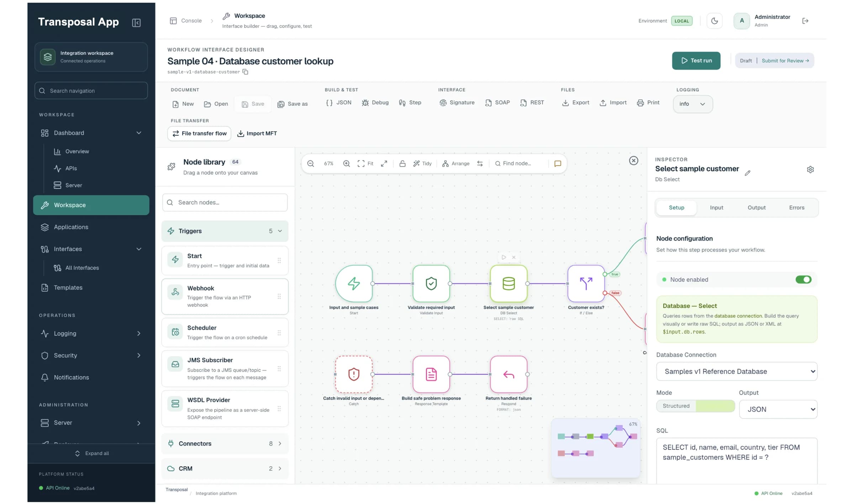Click the Search nodes field
Viewport: 854px width, 504px height.
click(225, 202)
